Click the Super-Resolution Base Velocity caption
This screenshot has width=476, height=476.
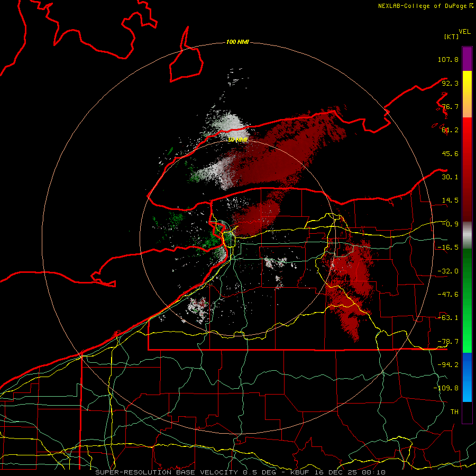[x=240, y=472]
